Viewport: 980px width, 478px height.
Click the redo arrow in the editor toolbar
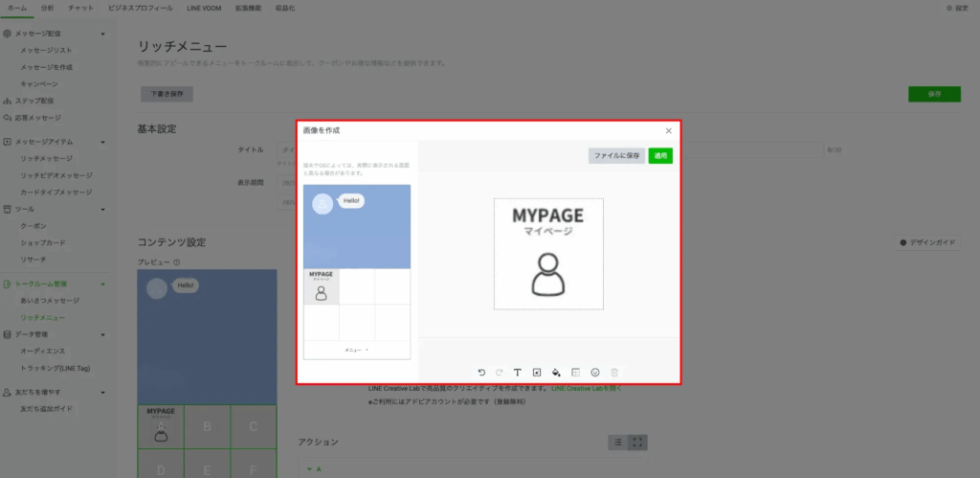pyautogui.click(x=499, y=372)
